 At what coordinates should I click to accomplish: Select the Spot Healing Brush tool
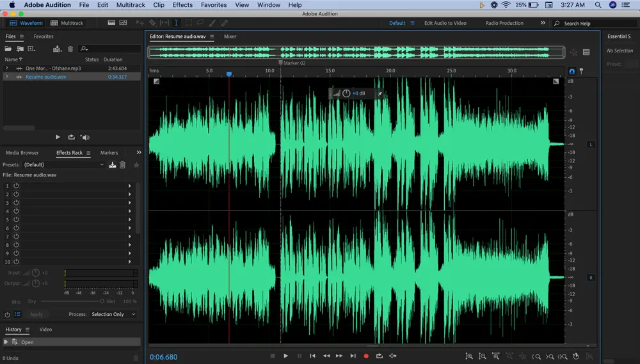[224, 23]
